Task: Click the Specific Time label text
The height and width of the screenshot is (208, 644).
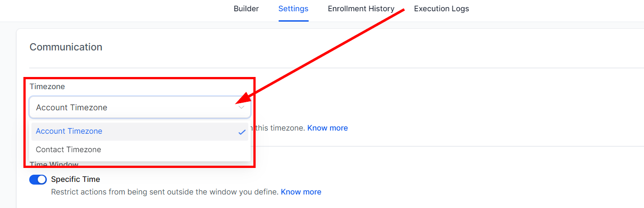Action: click(x=76, y=179)
